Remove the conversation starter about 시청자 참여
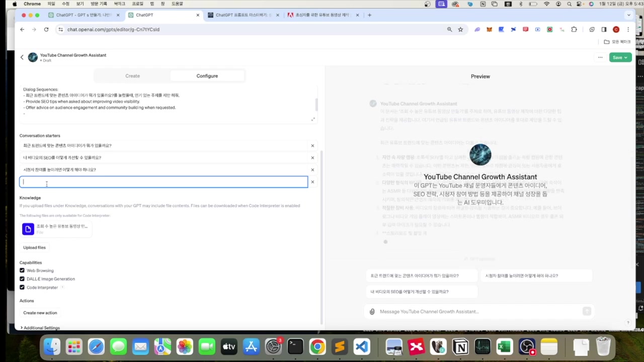This screenshot has width=644, height=362. [312, 170]
